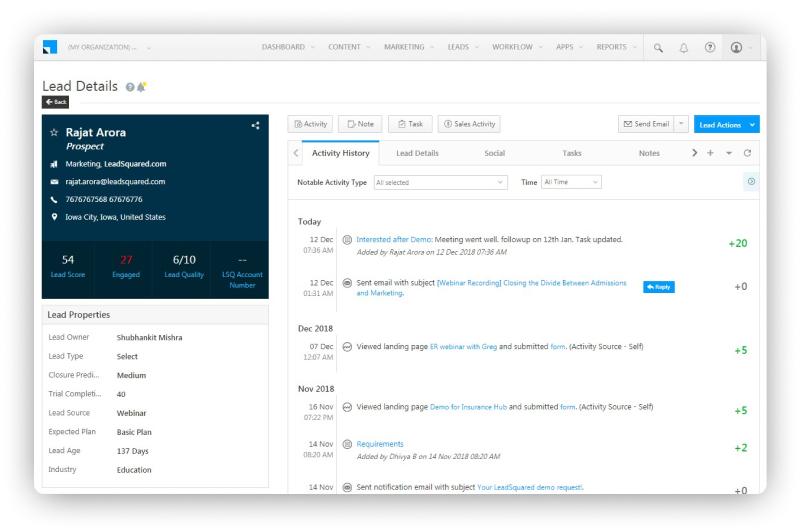Screen dimensions: 800x528
Task: Open the user profile avatar icon
Action: coord(736,47)
